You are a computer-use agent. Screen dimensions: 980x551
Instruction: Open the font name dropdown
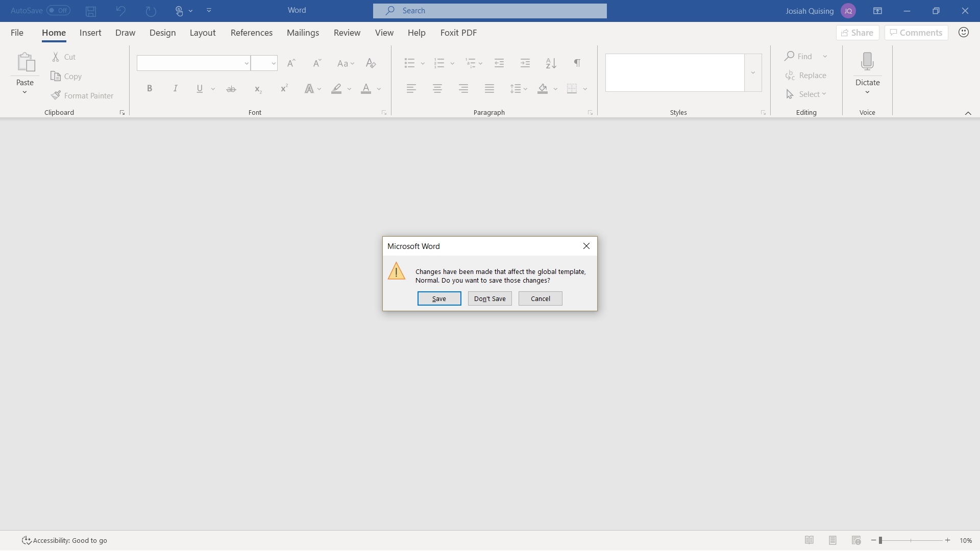tap(246, 63)
